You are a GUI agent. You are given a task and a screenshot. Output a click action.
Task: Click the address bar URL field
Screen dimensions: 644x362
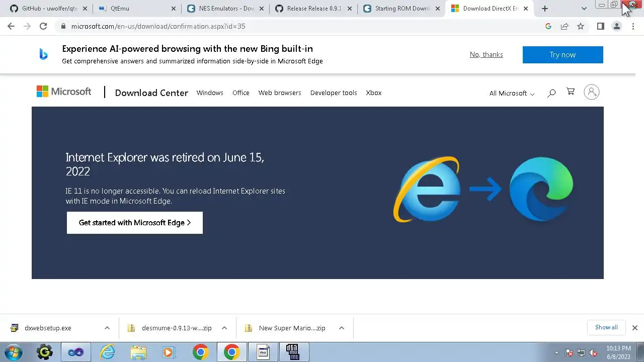pyautogui.click(x=302, y=26)
